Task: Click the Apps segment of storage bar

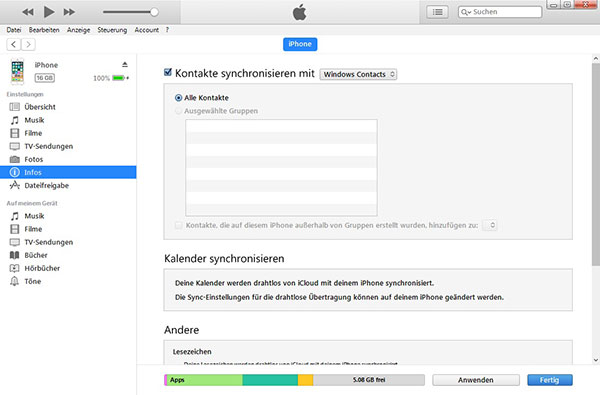Action: 205,380
